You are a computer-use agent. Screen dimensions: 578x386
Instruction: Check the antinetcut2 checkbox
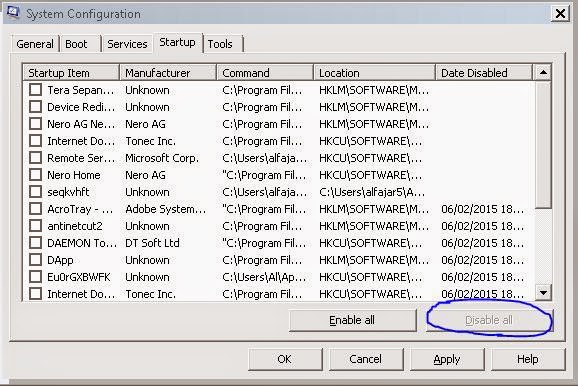pos(35,226)
